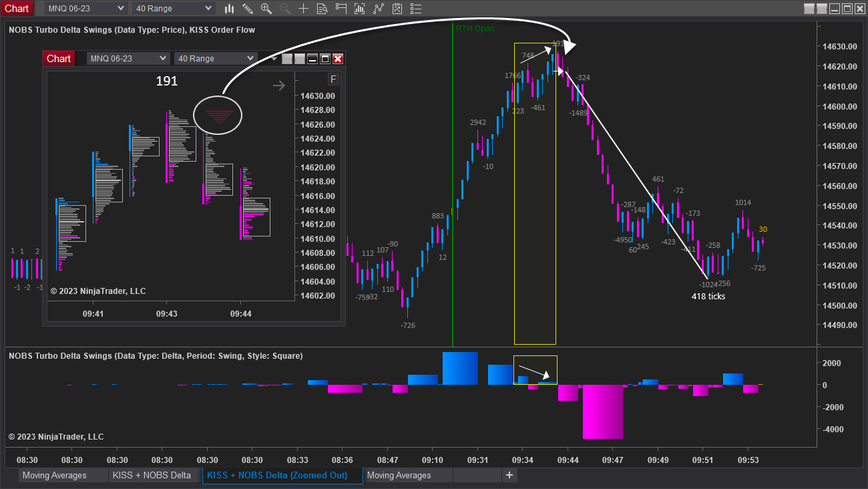Click second gray link button in main chart title bar
The height and width of the screenshot is (489, 868).
click(x=822, y=9)
